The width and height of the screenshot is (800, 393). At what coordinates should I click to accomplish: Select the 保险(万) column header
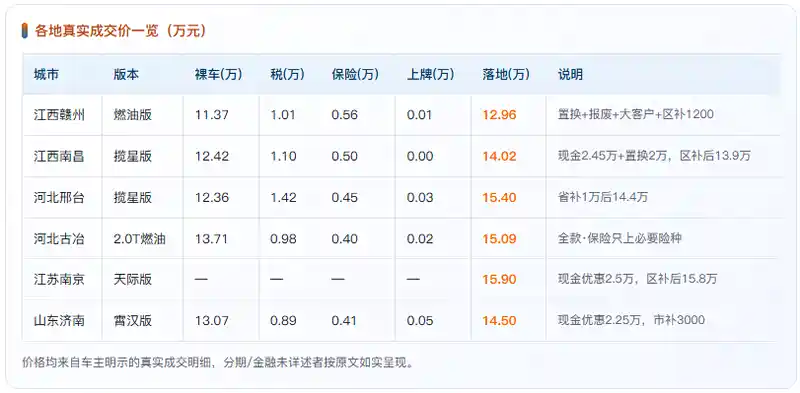pos(355,75)
